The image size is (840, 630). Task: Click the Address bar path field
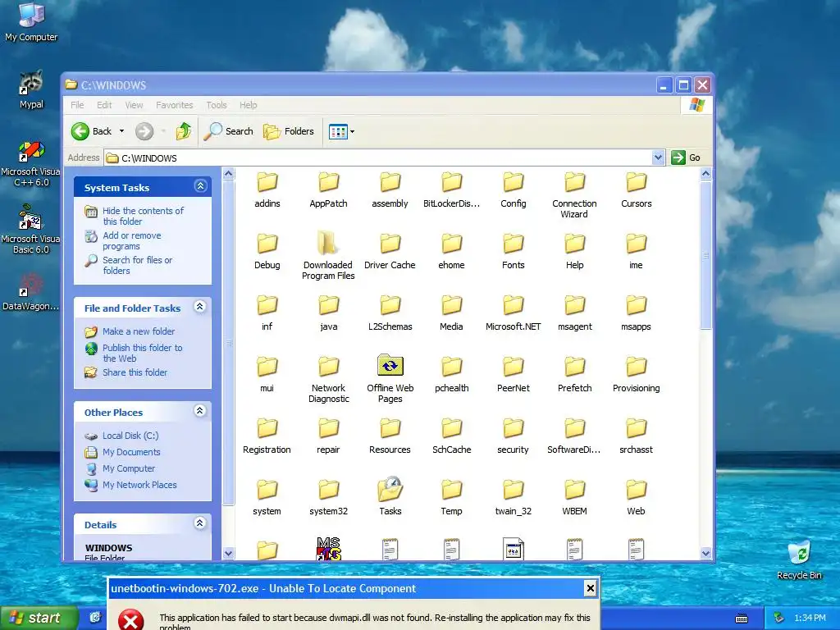377,157
